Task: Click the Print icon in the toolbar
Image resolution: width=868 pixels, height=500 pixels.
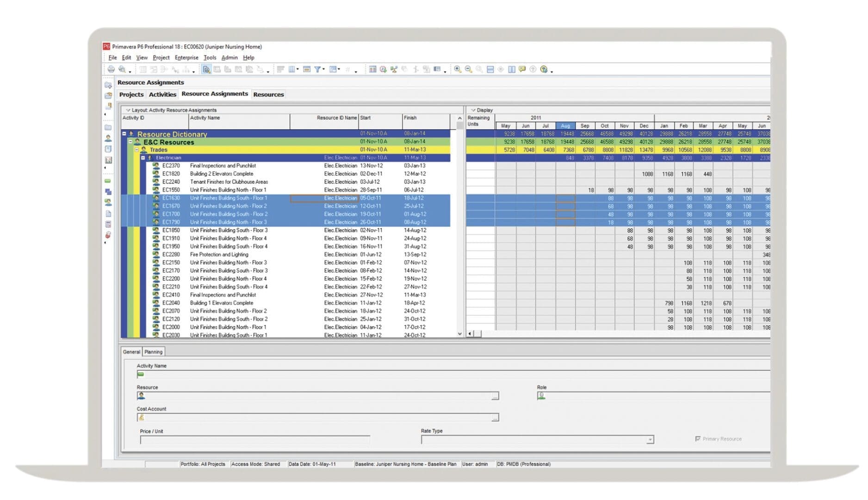Action: 111,69
